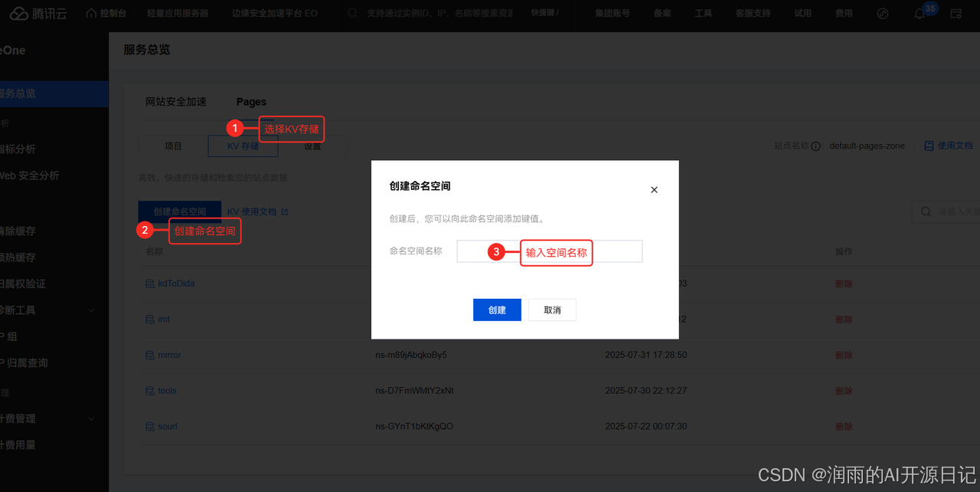Screen dimensions: 980x492
Task: Open the notification bell with 35 alerts
Action: pyautogui.click(x=919, y=13)
